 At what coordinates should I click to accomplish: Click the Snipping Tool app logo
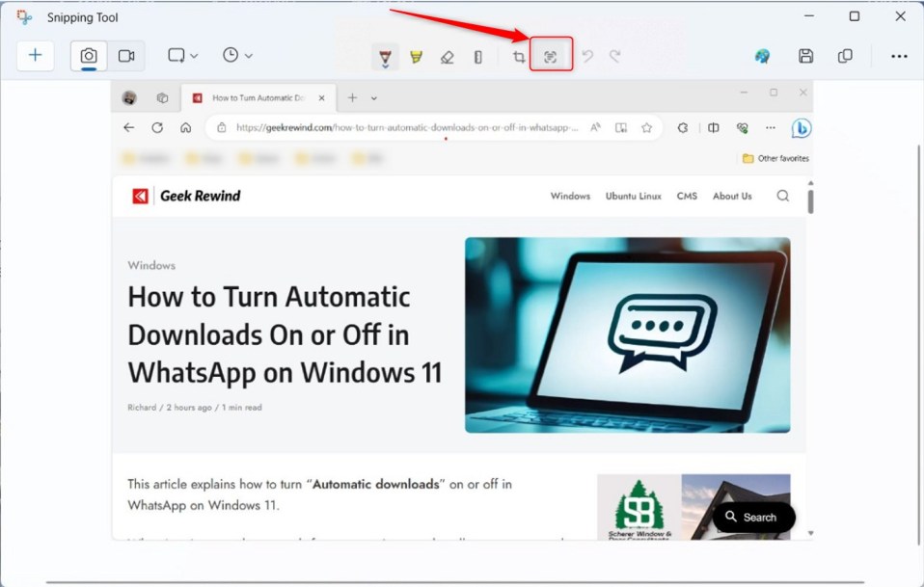25,17
